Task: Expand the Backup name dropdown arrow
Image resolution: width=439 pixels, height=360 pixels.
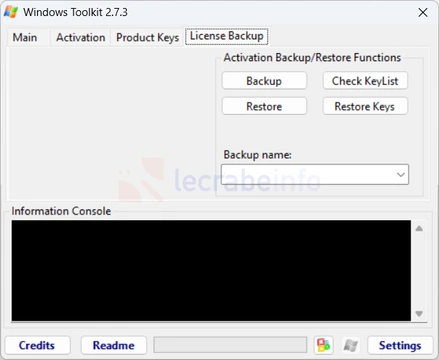Action: click(x=401, y=174)
